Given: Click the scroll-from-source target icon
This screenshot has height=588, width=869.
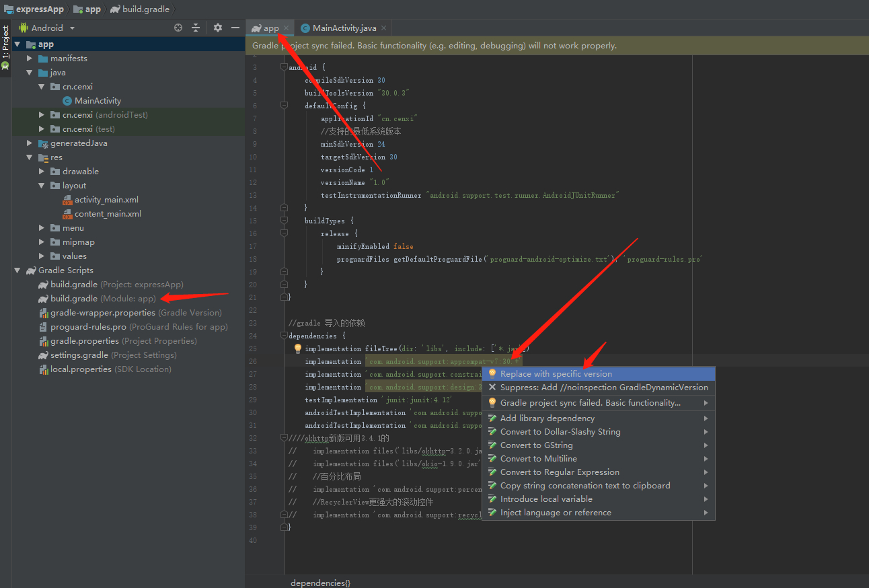Looking at the screenshot, I should pos(178,28).
